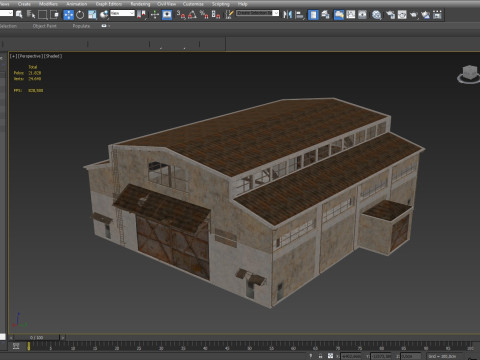The height and width of the screenshot is (360, 480).
Task: Open the Layer Explorer icon
Action: pyautogui.click(x=325, y=15)
